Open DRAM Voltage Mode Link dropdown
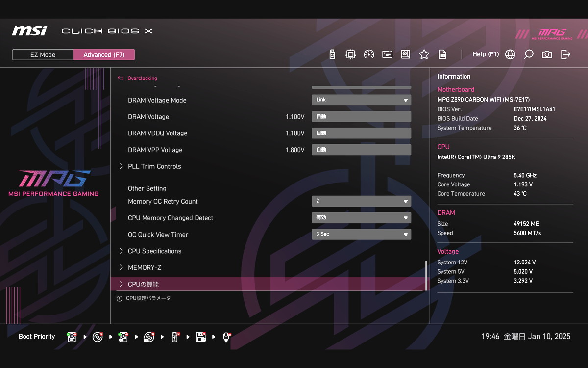 point(362,100)
